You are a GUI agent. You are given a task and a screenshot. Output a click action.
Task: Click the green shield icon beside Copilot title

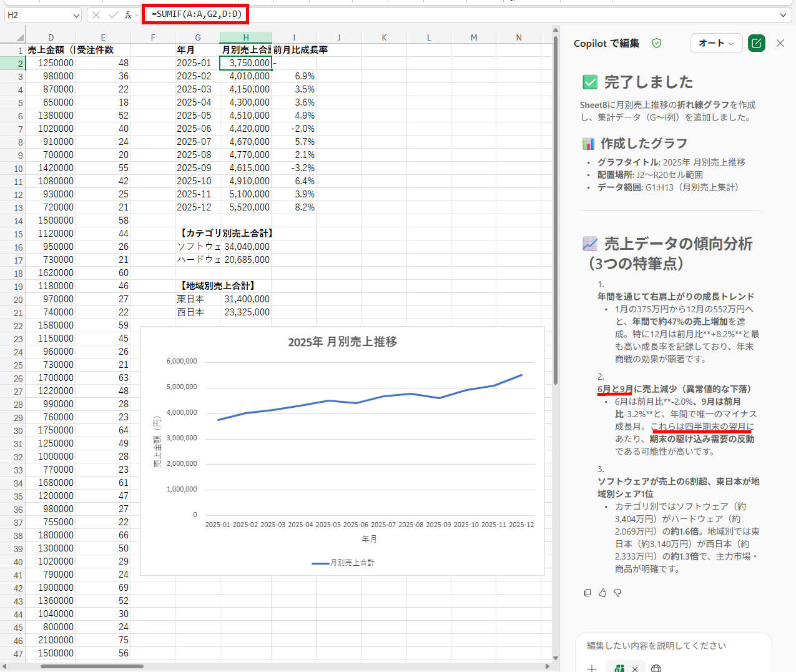[657, 43]
